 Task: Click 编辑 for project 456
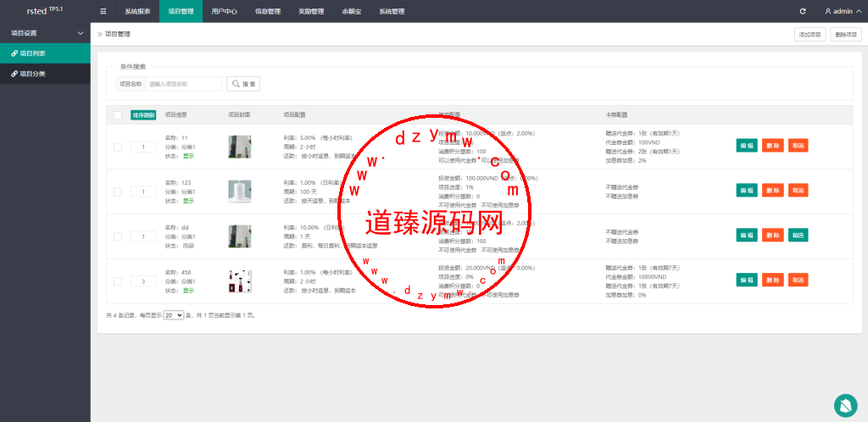[747, 280]
